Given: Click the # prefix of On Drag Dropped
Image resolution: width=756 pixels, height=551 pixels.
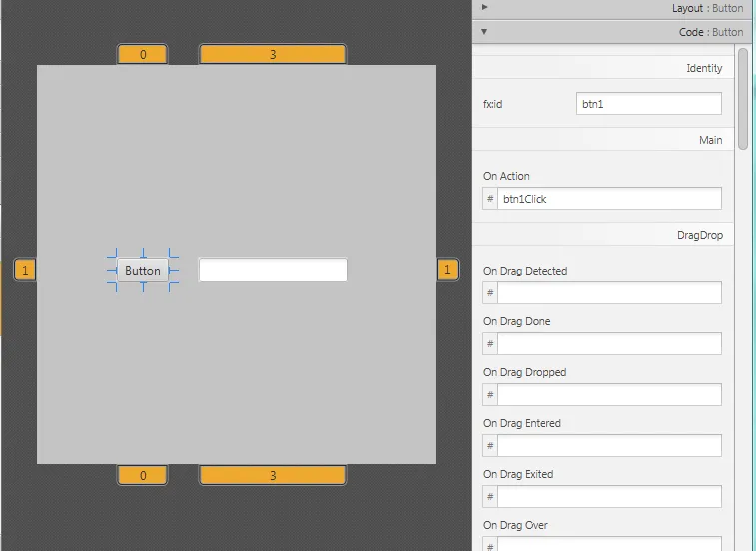Looking at the screenshot, I should point(490,395).
